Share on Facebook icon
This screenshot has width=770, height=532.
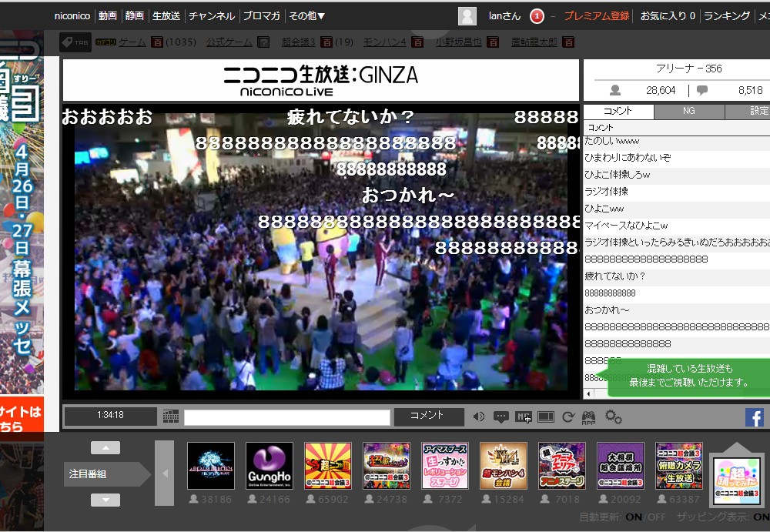[755, 417]
